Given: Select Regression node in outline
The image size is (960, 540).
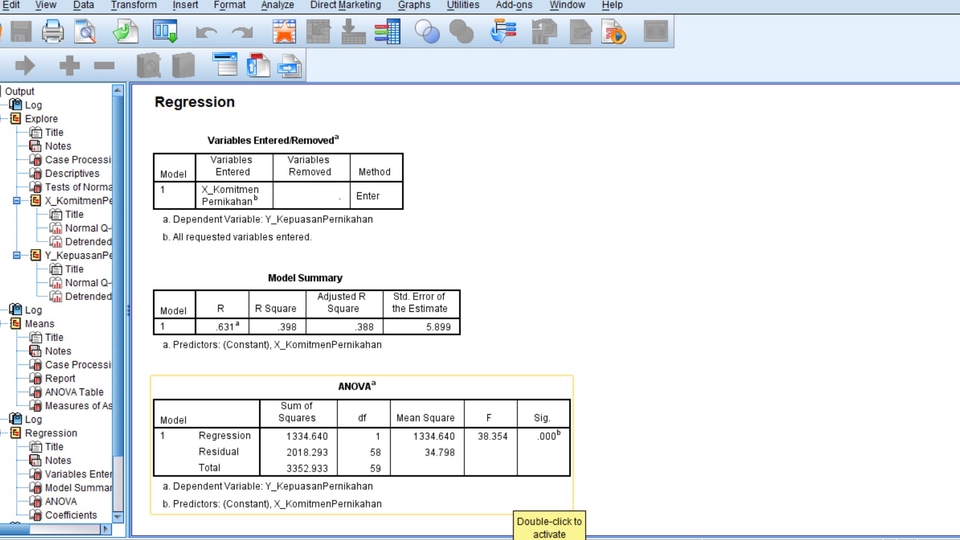Looking at the screenshot, I should pos(51,433).
